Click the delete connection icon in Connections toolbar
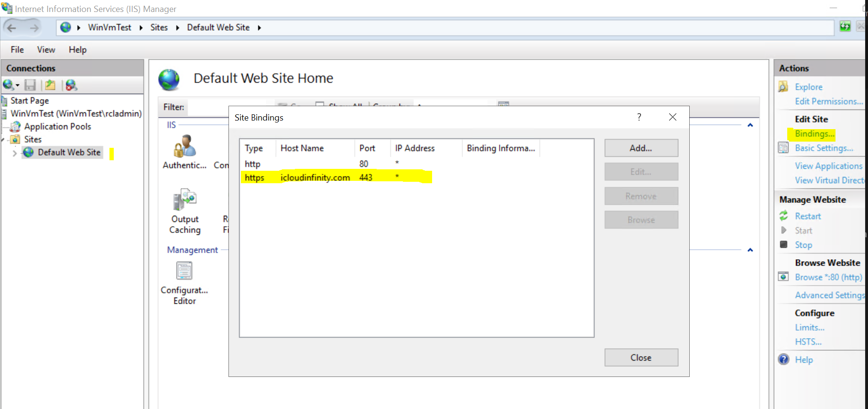The image size is (868, 409). (71, 85)
